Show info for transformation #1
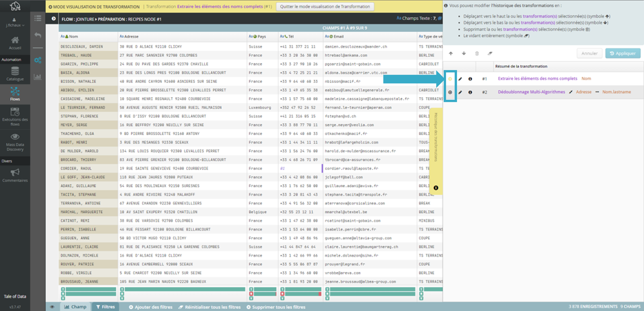The width and height of the screenshot is (644, 311). tap(470, 79)
